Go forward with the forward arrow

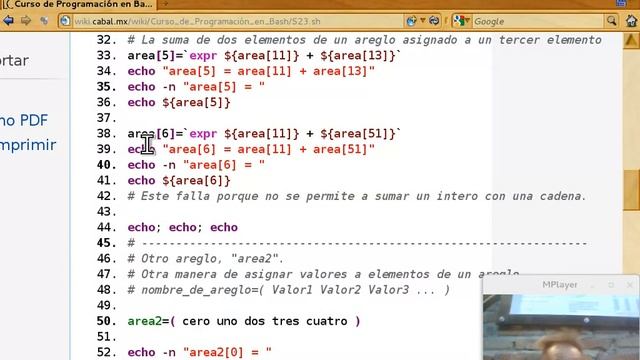coord(26,20)
